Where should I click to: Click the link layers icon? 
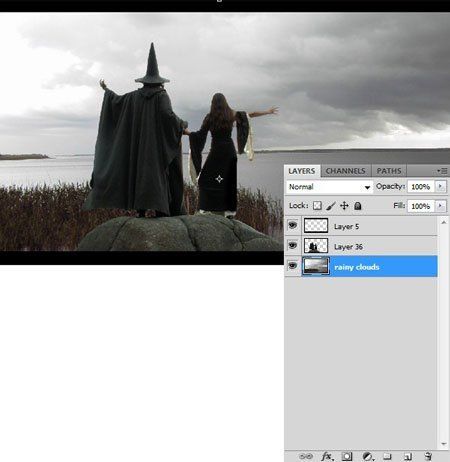306,456
